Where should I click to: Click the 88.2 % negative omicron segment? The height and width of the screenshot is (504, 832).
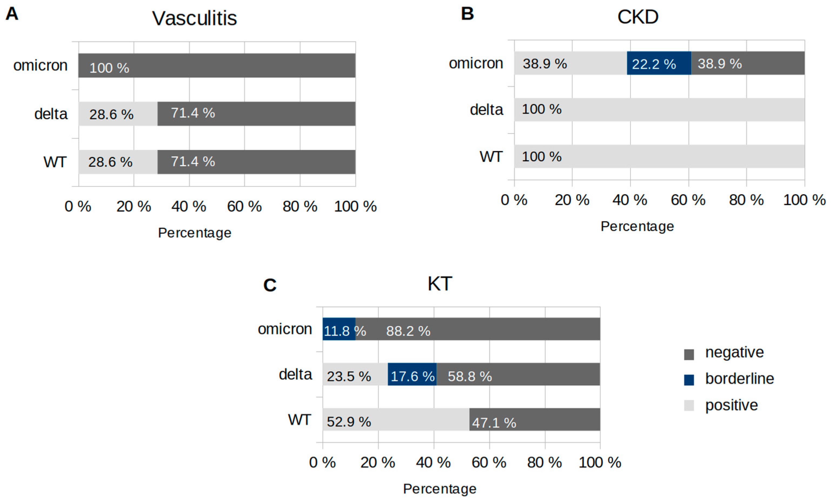(x=478, y=329)
